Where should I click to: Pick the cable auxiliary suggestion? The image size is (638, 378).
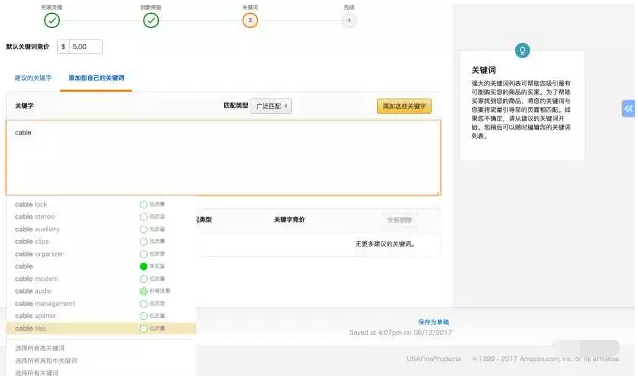tap(101, 229)
